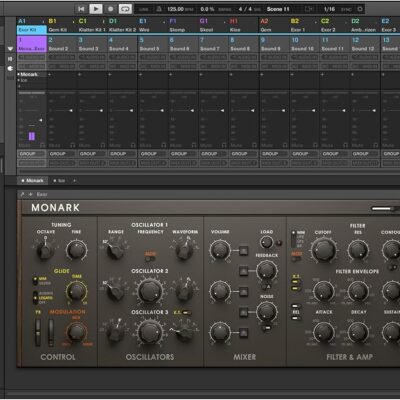Open the Scene 11 selector
The height and width of the screenshot is (400, 400).
coord(278,9)
